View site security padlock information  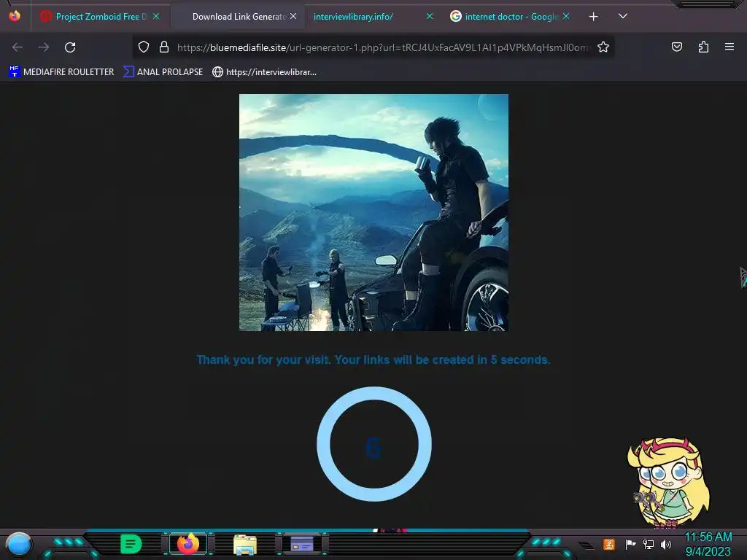[164, 47]
